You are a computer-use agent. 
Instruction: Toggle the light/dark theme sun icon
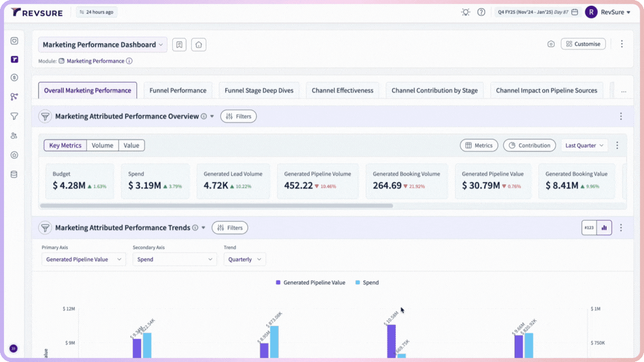click(465, 12)
